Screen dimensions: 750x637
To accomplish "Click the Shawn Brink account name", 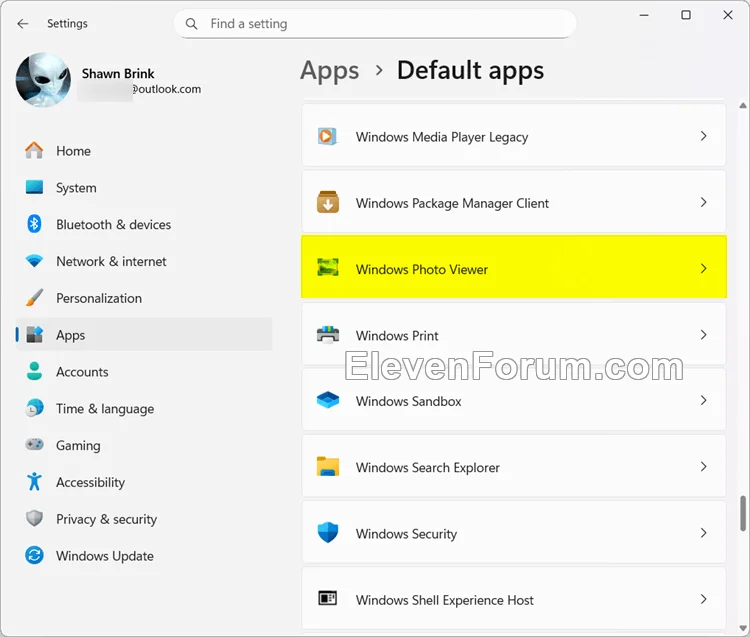I will coord(118,73).
